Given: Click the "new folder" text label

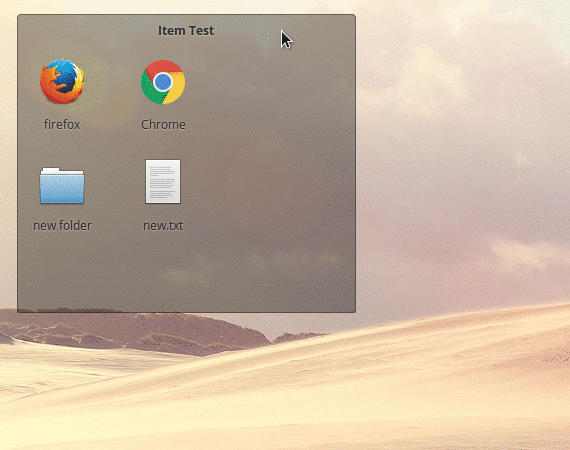Looking at the screenshot, I should tap(62, 226).
